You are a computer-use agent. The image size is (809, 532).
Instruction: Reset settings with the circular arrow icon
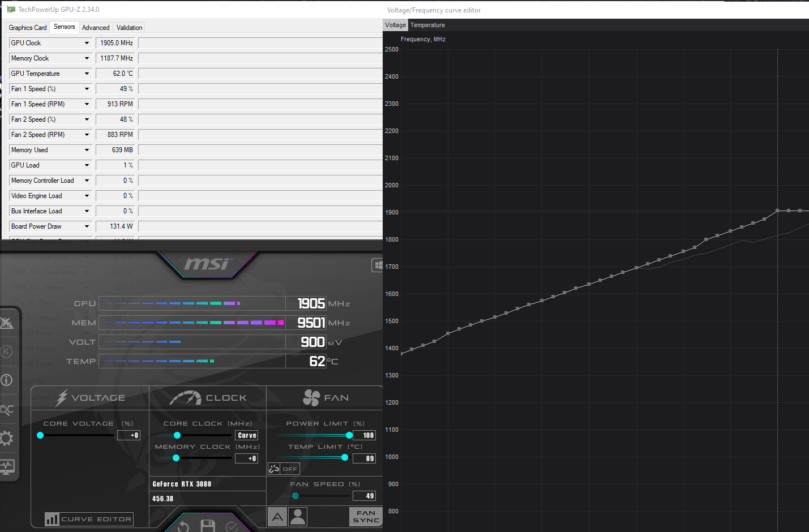[x=183, y=526]
